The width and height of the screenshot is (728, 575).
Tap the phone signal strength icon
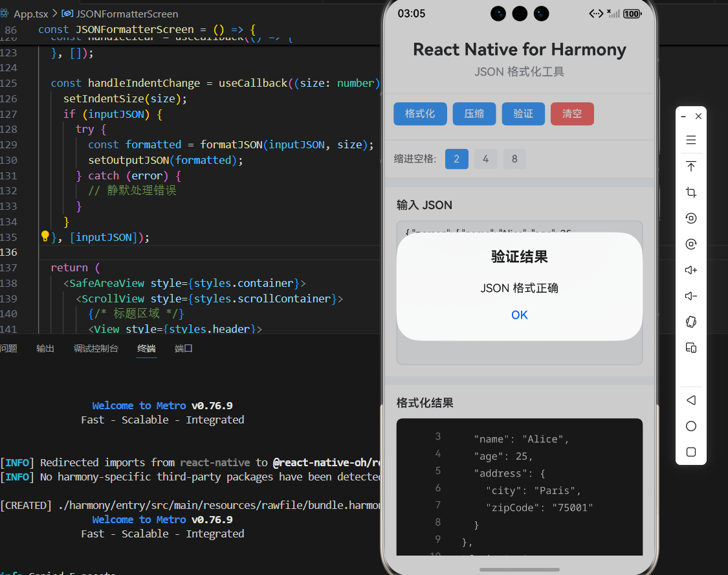(x=613, y=14)
